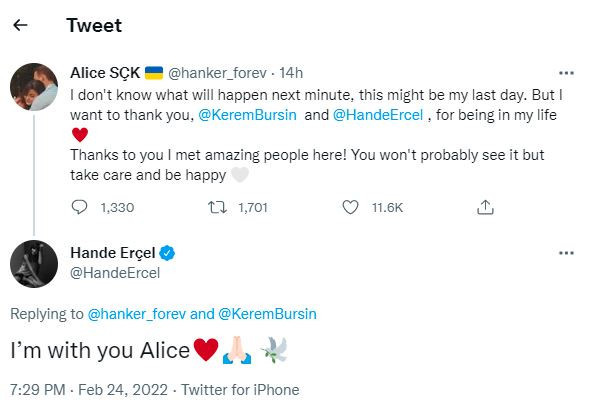Click the 7:29 PM · Feb 24, 2022 timestamp

[x=89, y=390]
